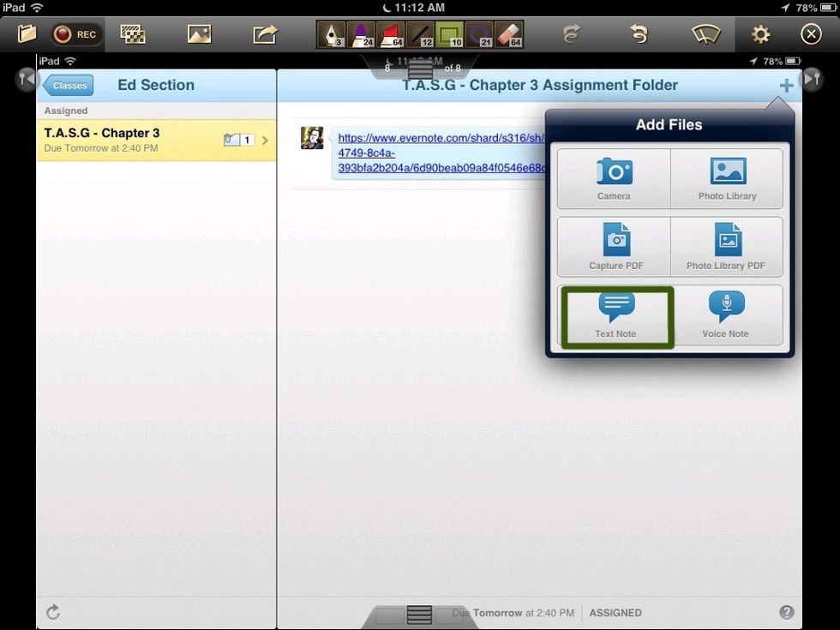
Task: Add a Text Note
Action: coord(616,315)
